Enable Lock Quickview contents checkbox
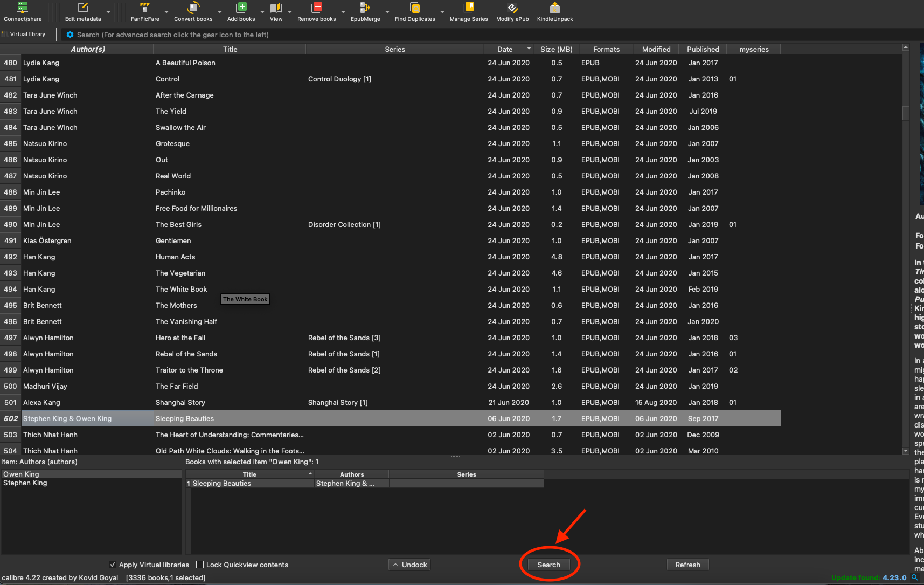 pos(200,565)
